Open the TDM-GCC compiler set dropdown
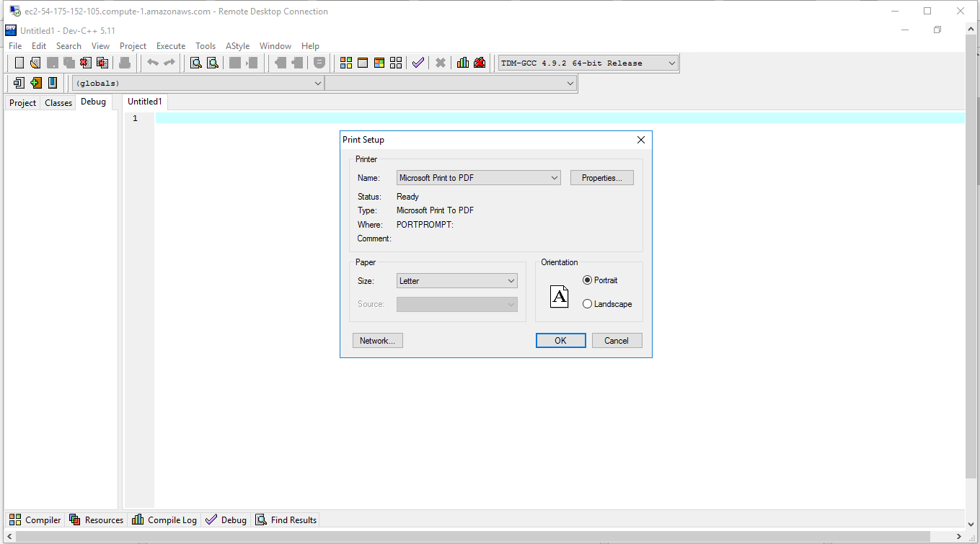This screenshot has height=544, width=980. pyautogui.click(x=588, y=63)
